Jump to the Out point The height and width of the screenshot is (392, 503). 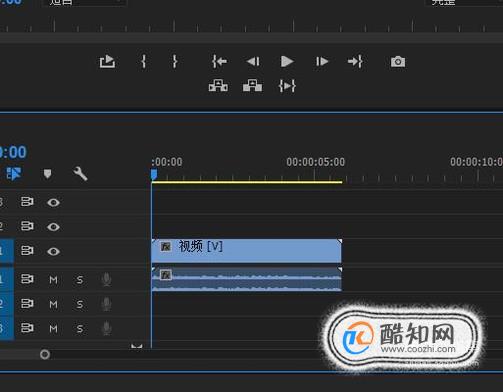(355, 62)
